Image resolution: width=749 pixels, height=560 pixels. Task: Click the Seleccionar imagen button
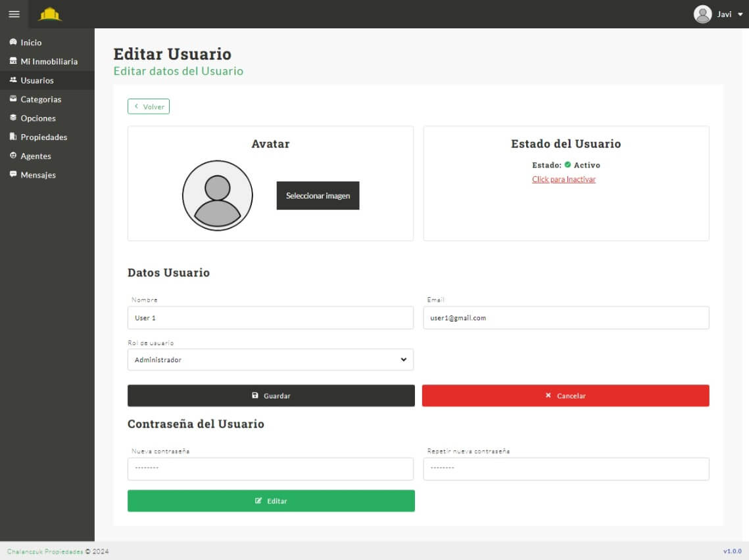click(318, 196)
